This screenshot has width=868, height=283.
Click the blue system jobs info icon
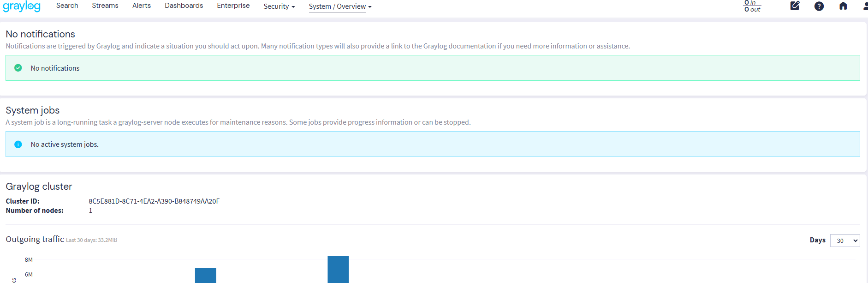point(18,144)
